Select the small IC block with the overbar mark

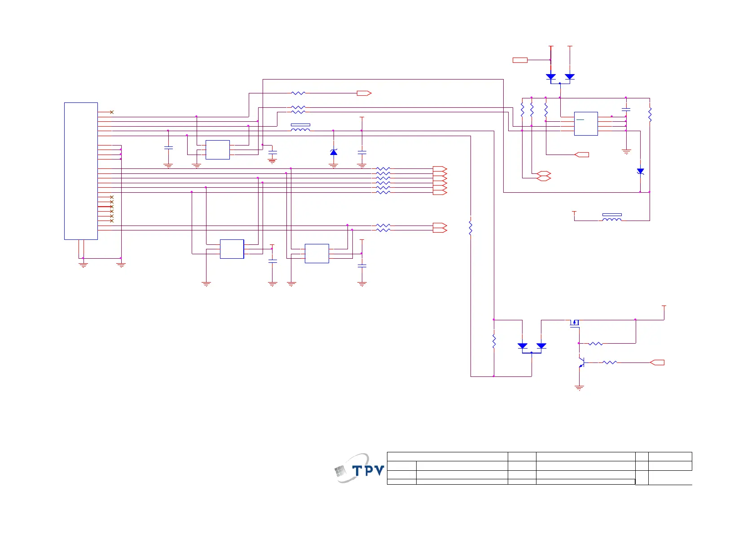click(586, 124)
